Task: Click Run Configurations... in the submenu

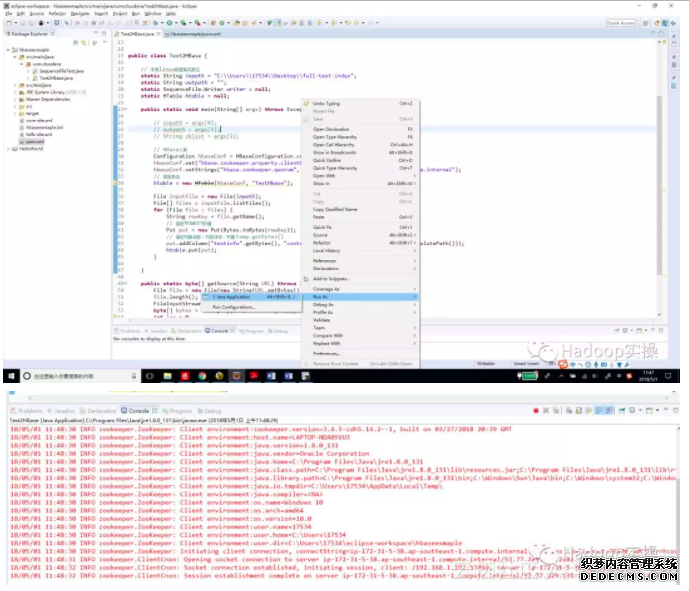Action: tap(234, 307)
